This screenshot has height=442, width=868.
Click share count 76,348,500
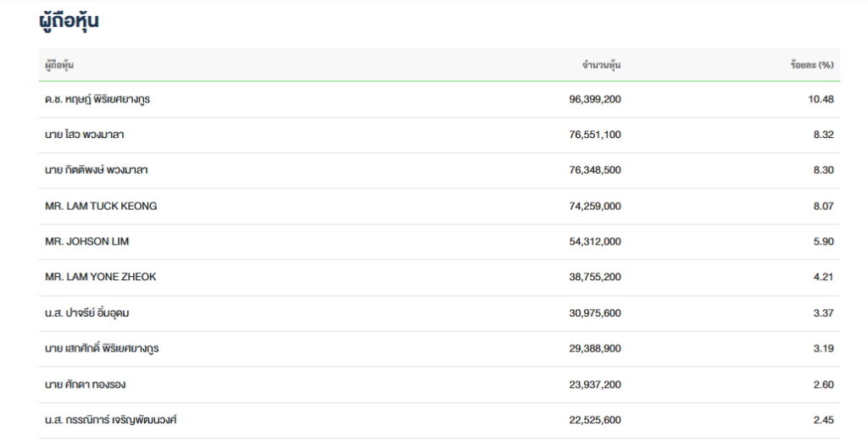(x=595, y=170)
